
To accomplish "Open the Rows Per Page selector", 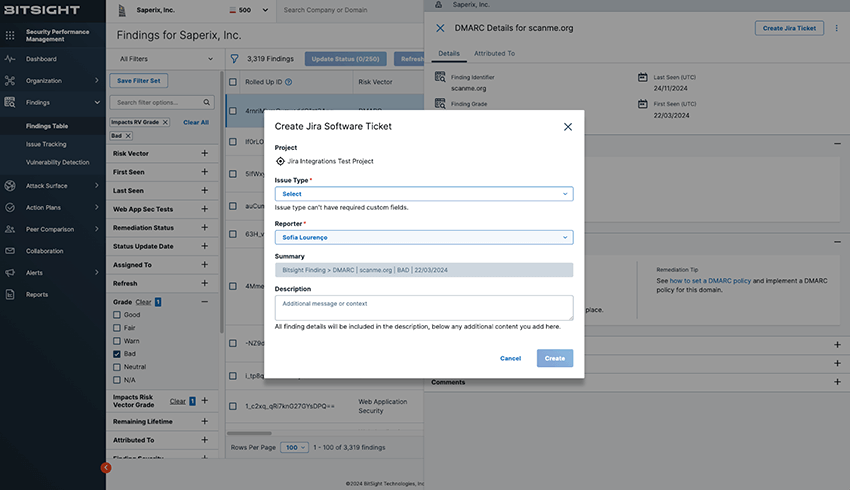I will click(x=294, y=447).
